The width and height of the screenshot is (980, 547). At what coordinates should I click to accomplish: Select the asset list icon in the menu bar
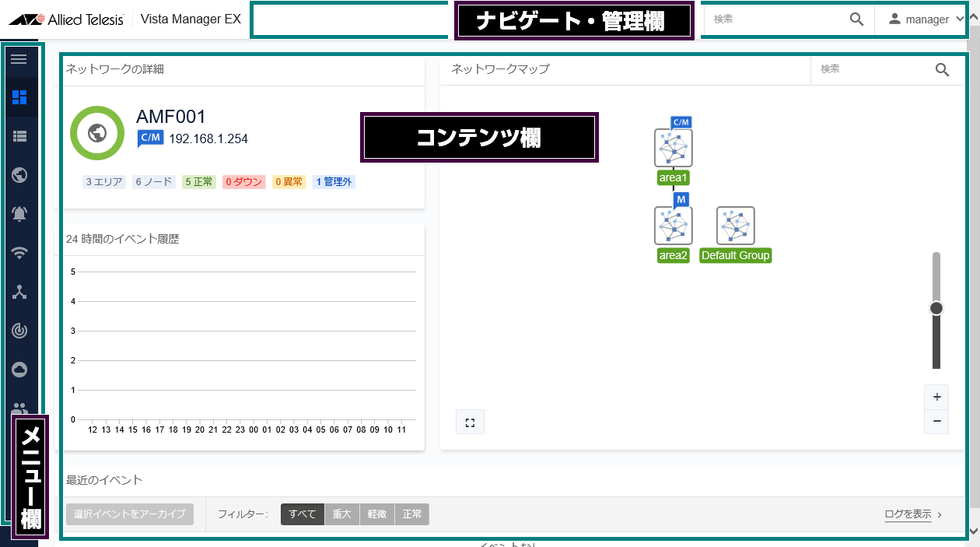pos(19,135)
